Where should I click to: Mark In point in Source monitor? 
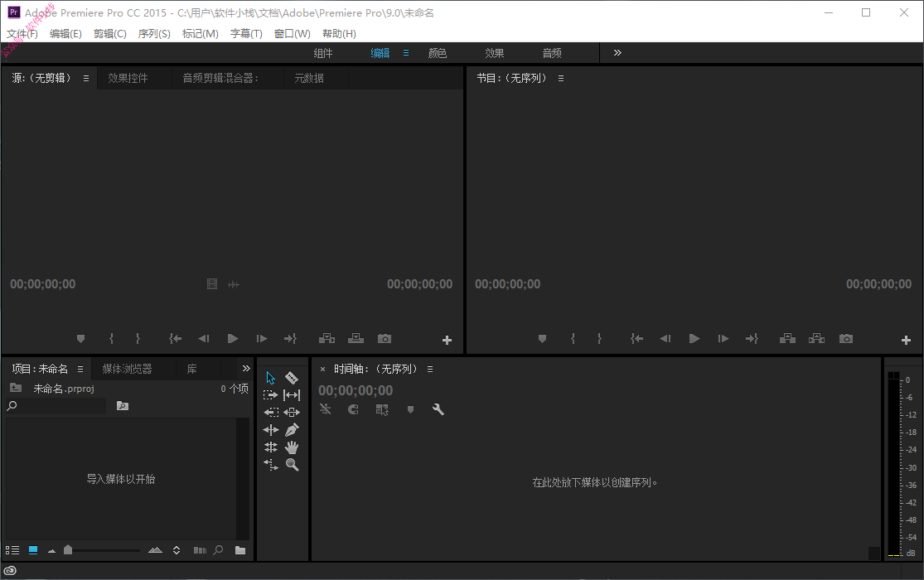click(111, 338)
